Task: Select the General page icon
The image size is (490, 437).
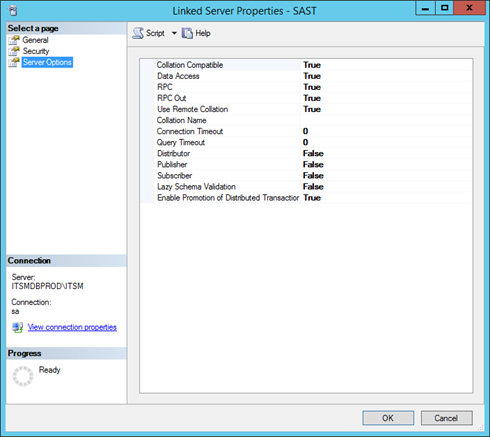Action: click(x=14, y=40)
